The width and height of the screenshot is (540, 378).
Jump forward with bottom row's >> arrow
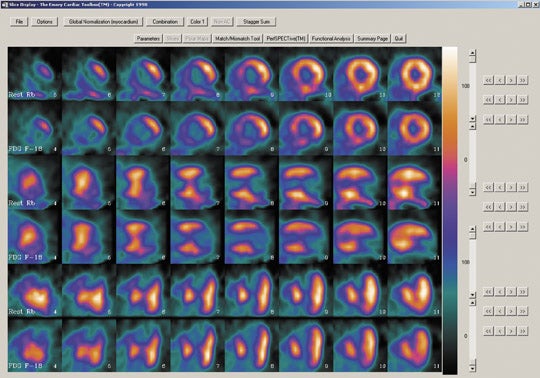(523, 331)
